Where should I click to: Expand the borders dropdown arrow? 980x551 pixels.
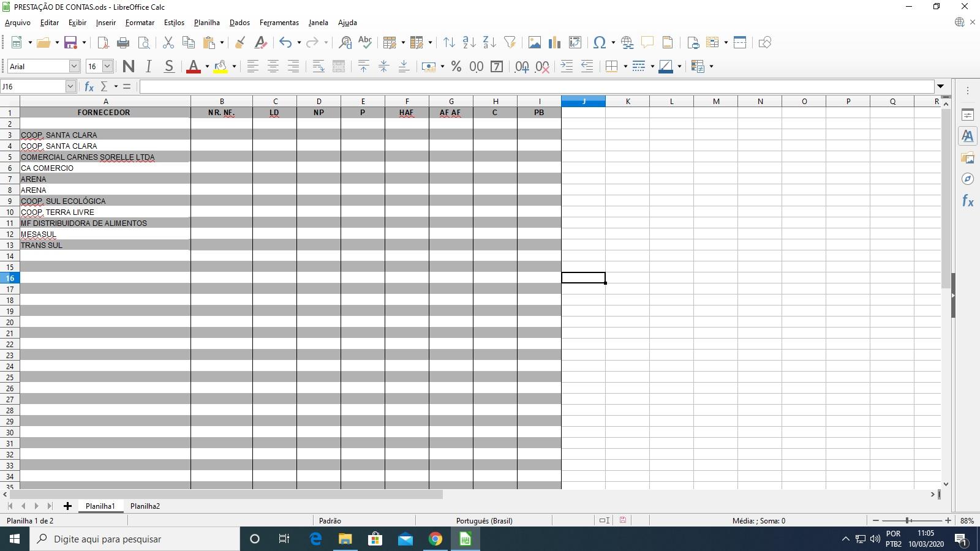coord(625,66)
